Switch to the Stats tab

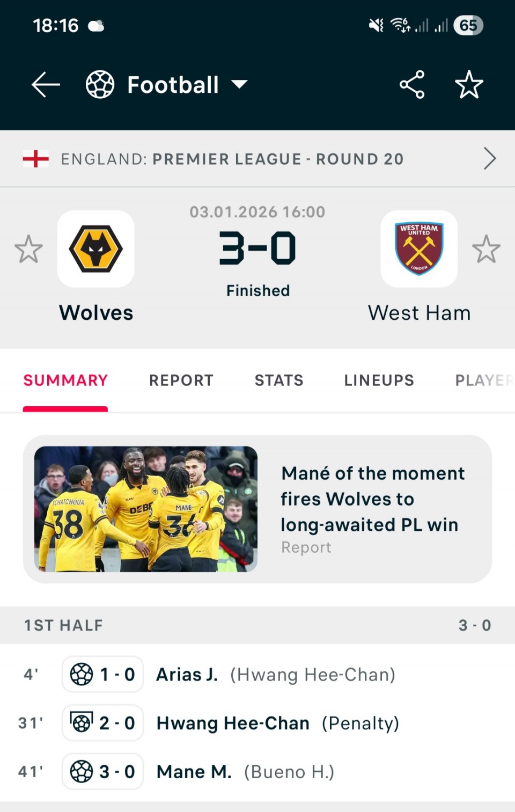tap(279, 381)
